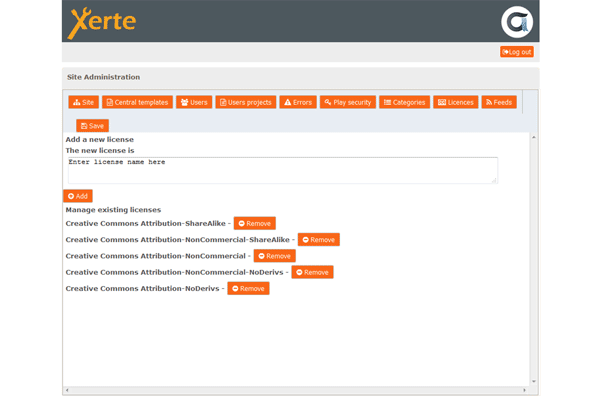Remove the Attribution-ShareAlike license
The width and height of the screenshot is (600, 400).
(x=255, y=224)
